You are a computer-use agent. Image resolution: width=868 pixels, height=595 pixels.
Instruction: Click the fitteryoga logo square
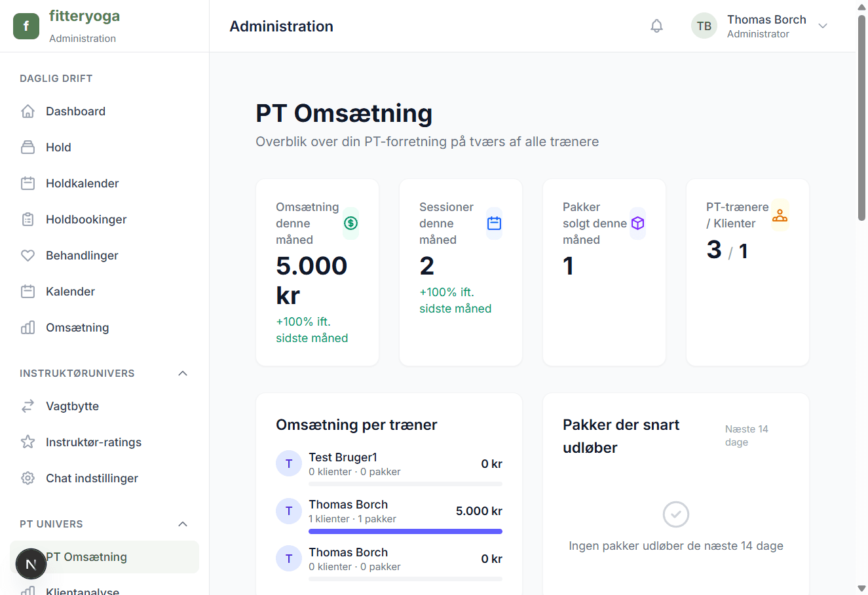[26, 26]
